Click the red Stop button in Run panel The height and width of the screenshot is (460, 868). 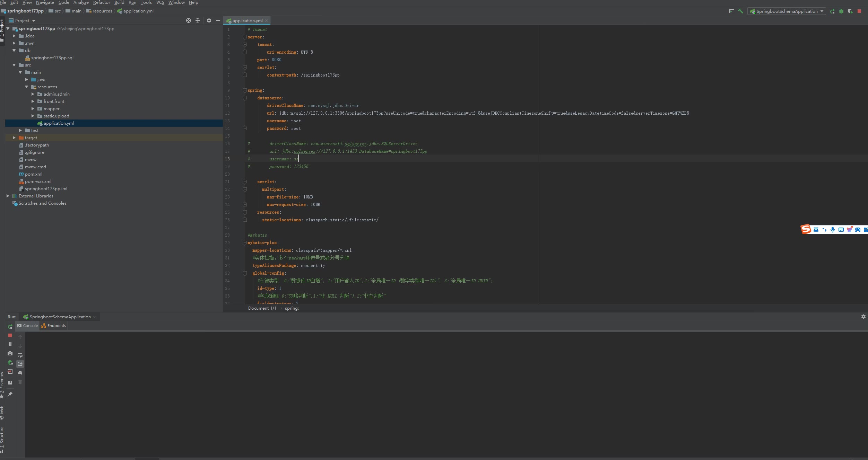[x=10, y=335]
